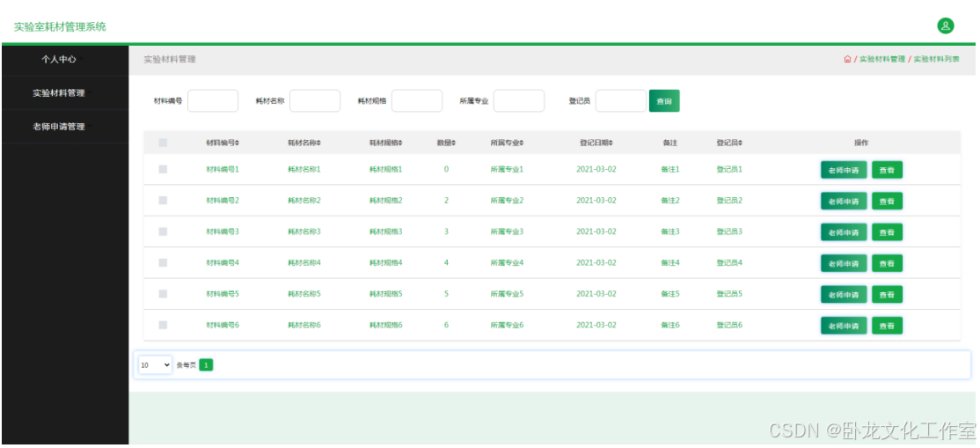
Task: Click 查看 button for 材料编号6
Action: pos(887,326)
